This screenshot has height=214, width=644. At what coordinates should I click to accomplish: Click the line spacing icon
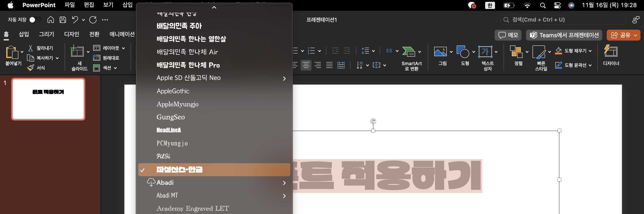click(x=365, y=51)
